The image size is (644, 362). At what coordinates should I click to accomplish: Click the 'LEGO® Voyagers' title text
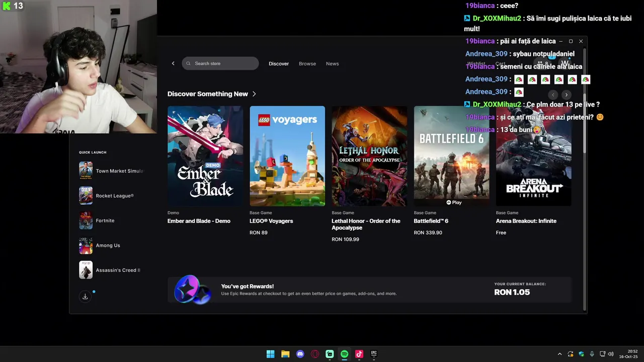tap(271, 221)
